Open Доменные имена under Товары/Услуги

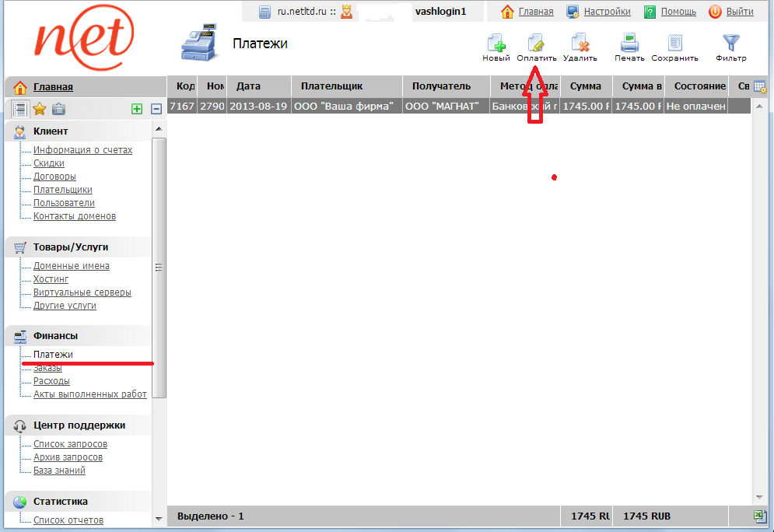point(71,266)
